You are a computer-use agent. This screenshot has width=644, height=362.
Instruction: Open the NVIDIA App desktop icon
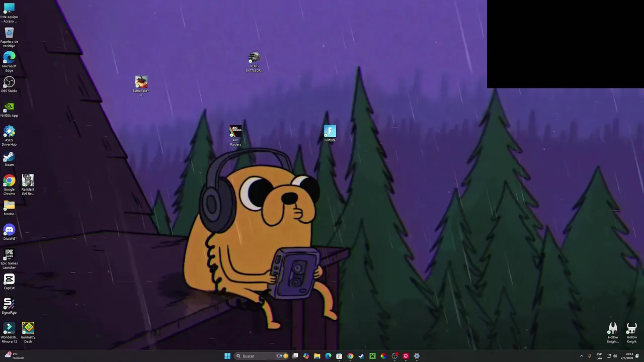point(9,110)
